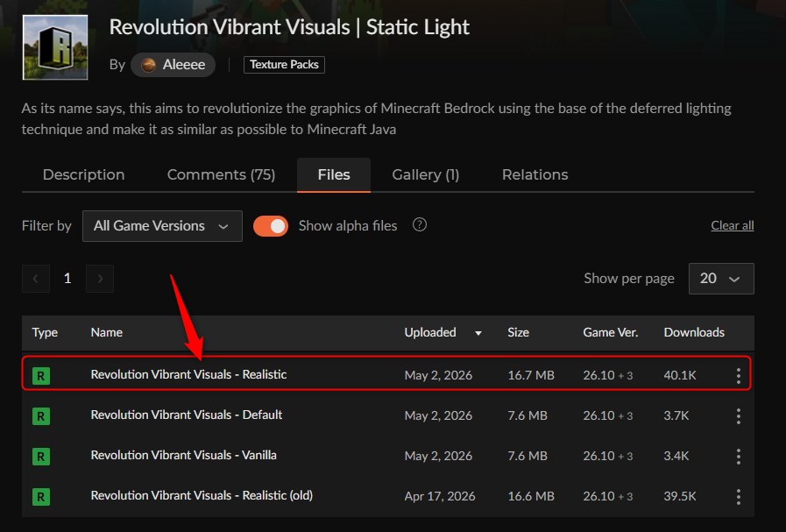Image resolution: width=786 pixels, height=532 pixels.
Task: Sort files by the Size column
Action: click(519, 332)
